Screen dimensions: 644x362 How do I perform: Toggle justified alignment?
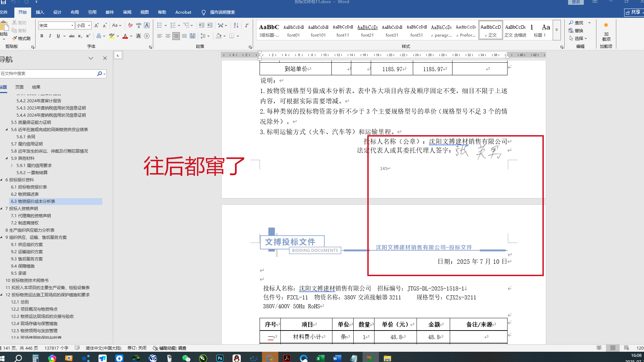pos(184,36)
